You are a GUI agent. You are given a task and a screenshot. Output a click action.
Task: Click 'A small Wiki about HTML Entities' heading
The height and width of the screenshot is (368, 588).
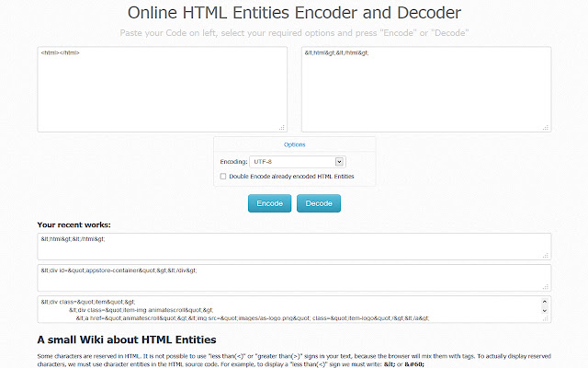127,339
